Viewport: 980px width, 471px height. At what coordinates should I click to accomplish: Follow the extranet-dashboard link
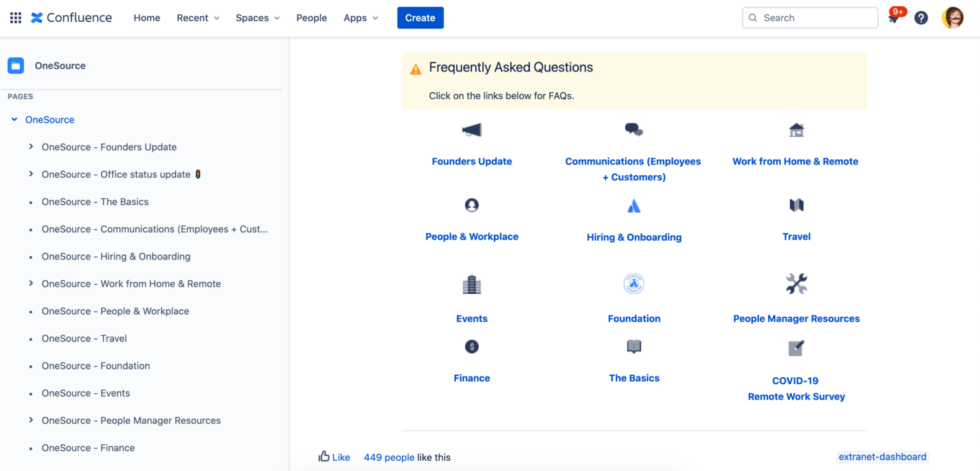click(882, 457)
